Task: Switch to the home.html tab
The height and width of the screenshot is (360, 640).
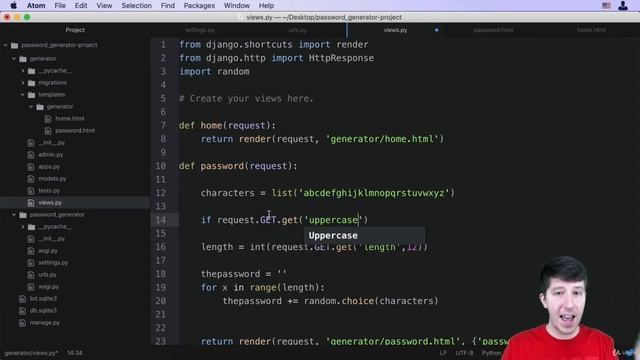Action: [591, 30]
